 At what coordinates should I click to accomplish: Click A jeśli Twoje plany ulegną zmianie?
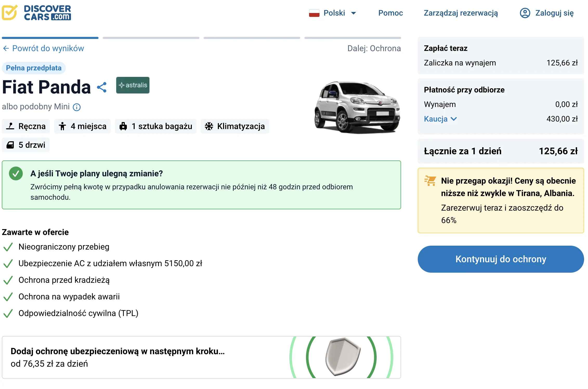[x=96, y=173]
